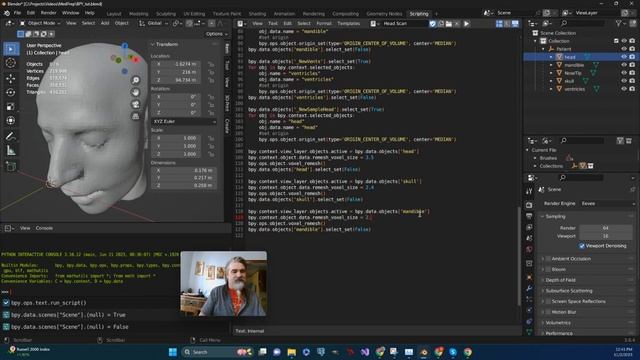Open the Render menu in top bar
Image resolution: width=640 pixels, height=360 pixels.
[49, 13]
